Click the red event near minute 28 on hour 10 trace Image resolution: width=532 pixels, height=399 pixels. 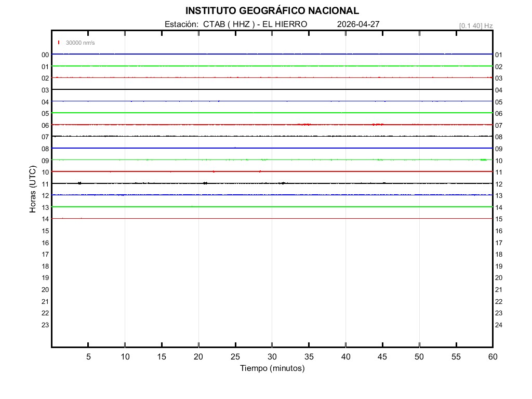(x=260, y=171)
